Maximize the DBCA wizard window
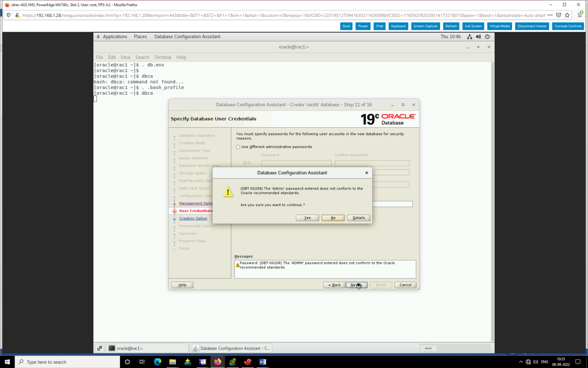588x368 pixels. point(403,105)
